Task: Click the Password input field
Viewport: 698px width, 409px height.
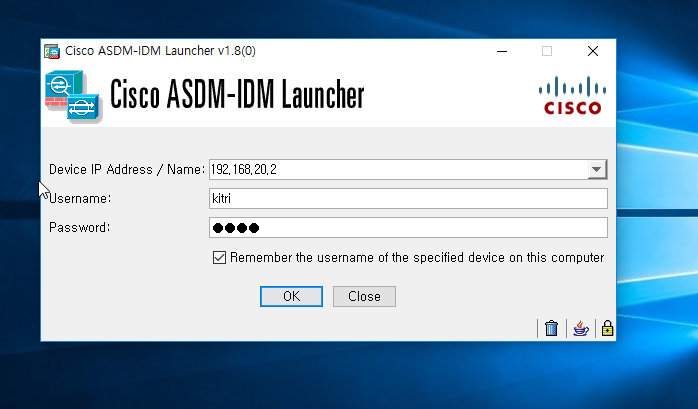Action: coord(408,227)
